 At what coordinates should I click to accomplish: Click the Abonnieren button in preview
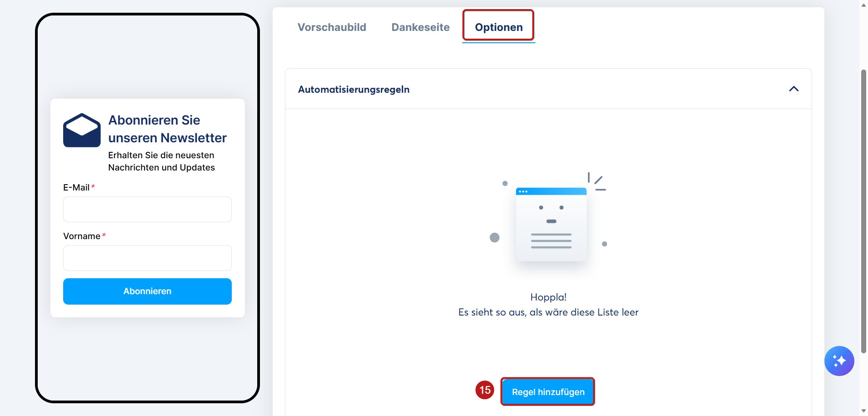click(147, 291)
